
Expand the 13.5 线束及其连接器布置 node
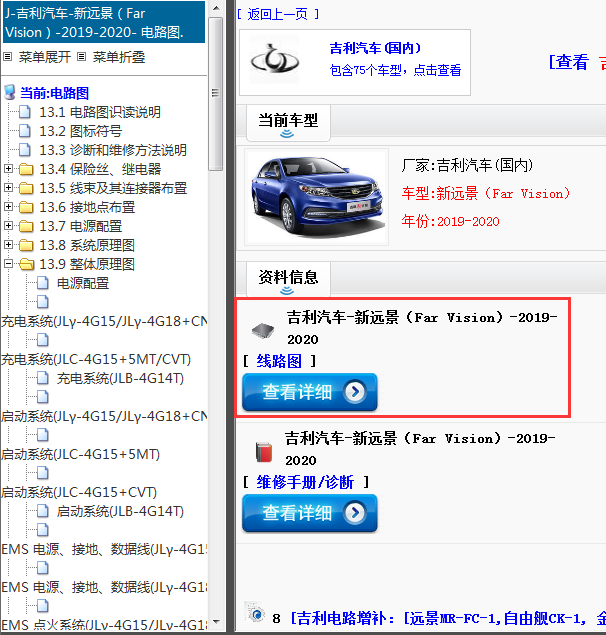coord(8,188)
